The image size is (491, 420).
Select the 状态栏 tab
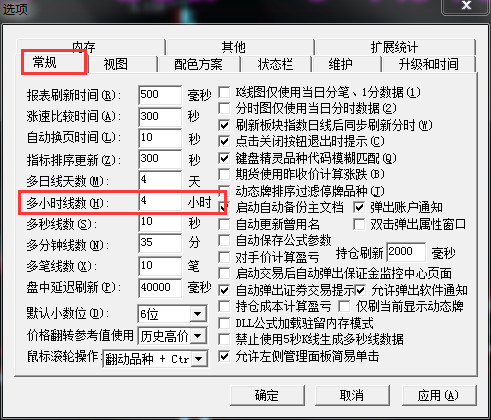point(276,64)
